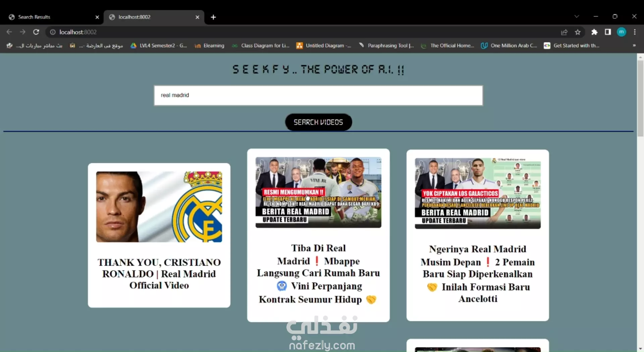
Task: Restore down the browser window
Action: [615, 16]
